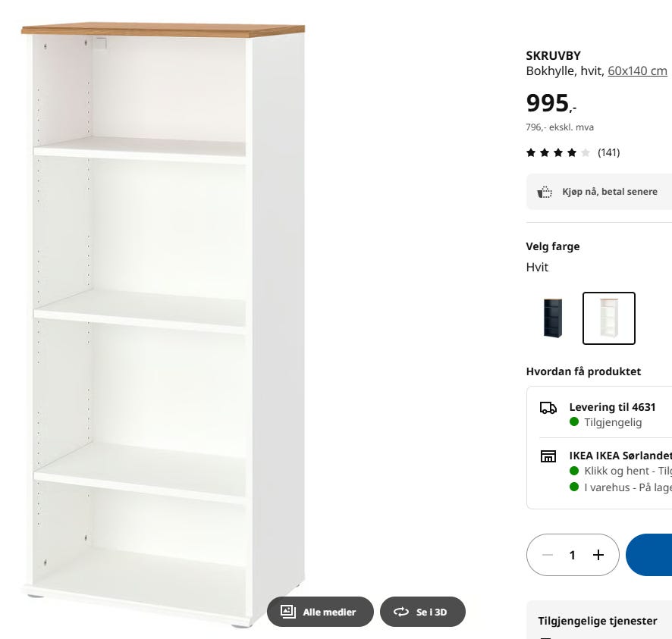Select the white bookcase color swatch
Viewport: 672px width, 639px height.
(x=608, y=318)
